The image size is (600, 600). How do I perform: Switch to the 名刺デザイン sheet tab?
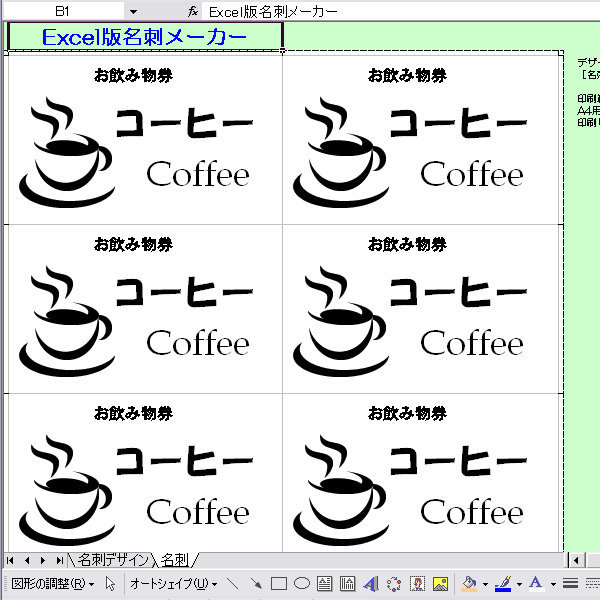coord(113,559)
